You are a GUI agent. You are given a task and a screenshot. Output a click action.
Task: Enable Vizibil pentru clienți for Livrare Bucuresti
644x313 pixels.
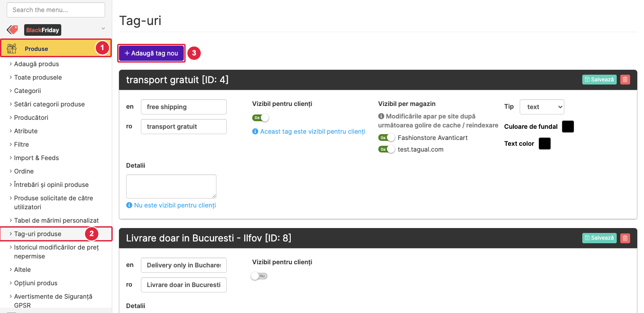pos(259,276)
